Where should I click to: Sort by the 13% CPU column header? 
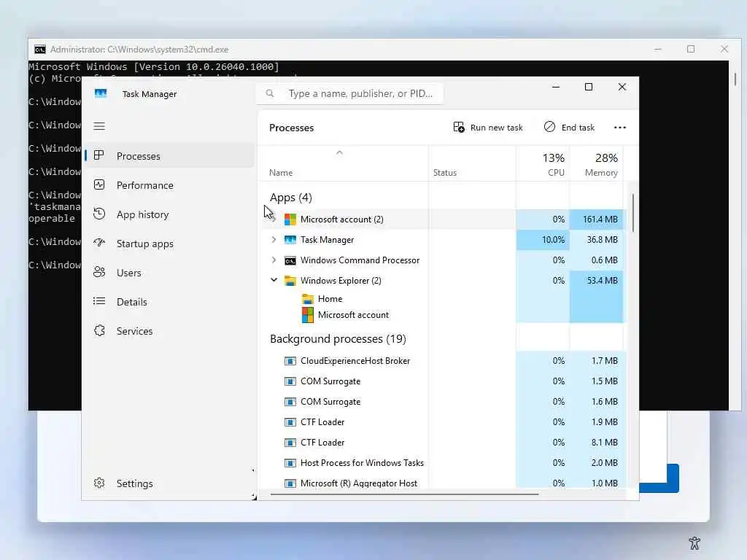(543, 164)
